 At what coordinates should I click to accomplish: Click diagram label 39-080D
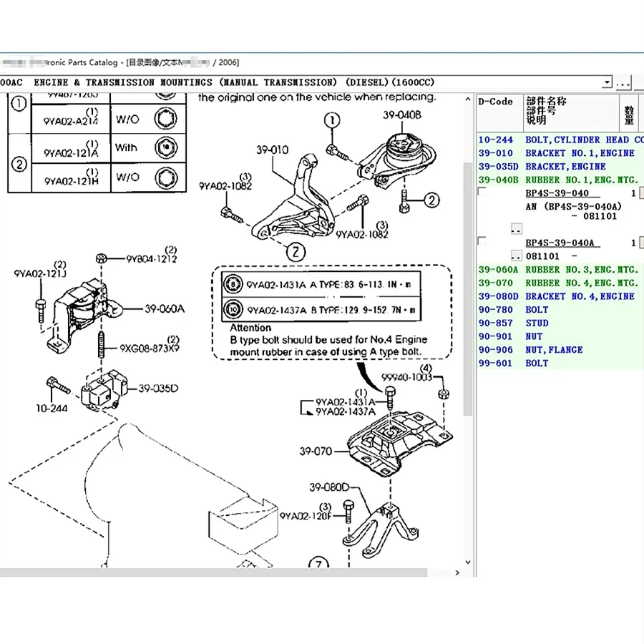329,487
